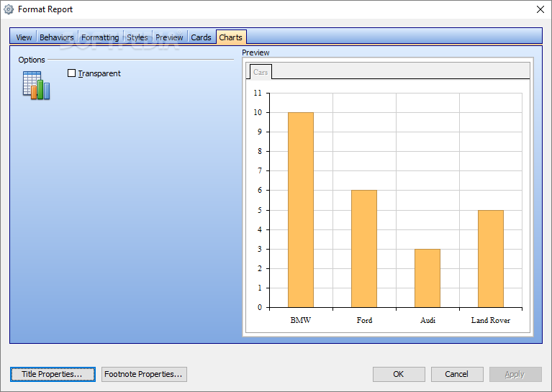This screenshot has height=392, width=552.
Task: Select the Styles tab
Action: [137, 37]
